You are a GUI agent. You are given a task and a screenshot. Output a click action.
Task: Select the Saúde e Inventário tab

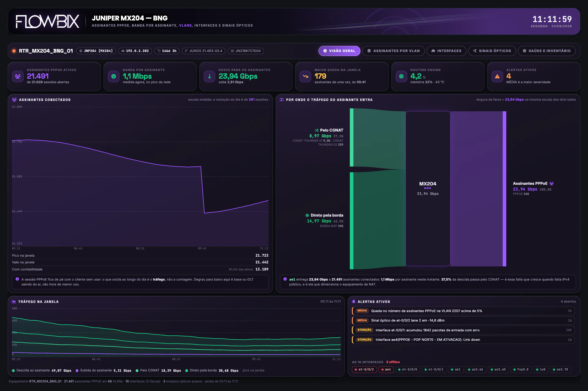tap(547, 51)
